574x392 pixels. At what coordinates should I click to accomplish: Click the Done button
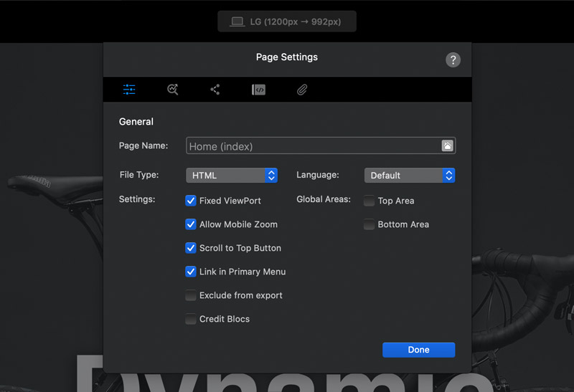[x=419, y=350]
